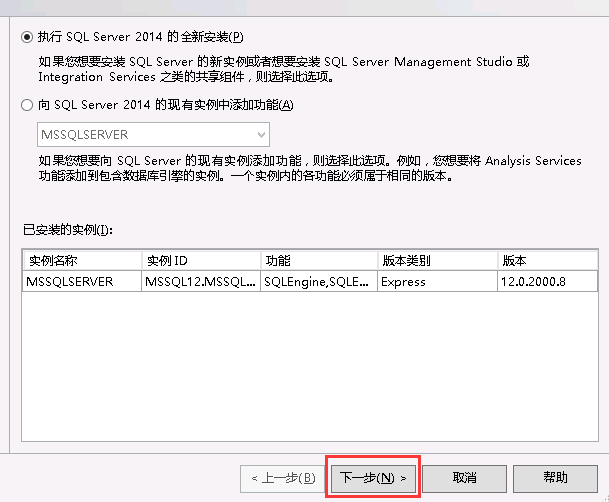Image resolution: width=609 pixels, height=502 pixels.
Task: Click the 版本 column header
Action: [x=548, y=261]
